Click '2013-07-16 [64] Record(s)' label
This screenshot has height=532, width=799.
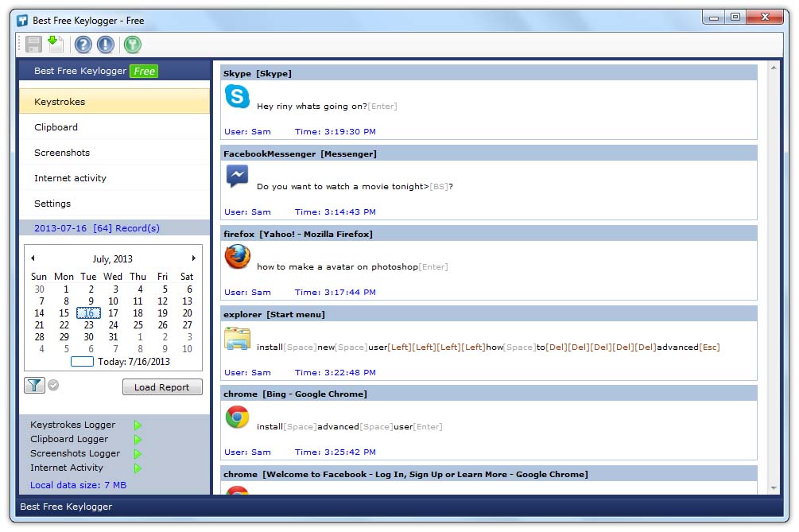[97, 228]
